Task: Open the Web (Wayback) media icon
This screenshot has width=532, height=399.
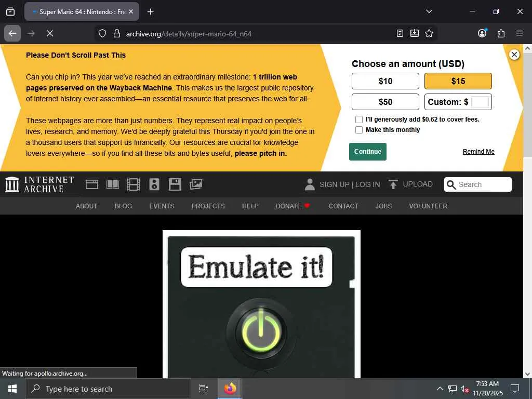Action: point(91,184)
